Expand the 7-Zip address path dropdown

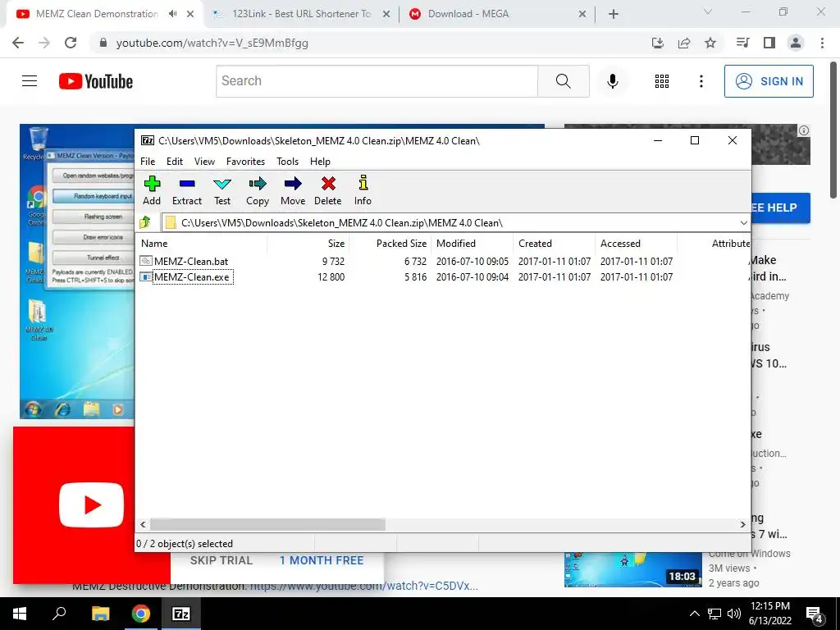click(x=743, y=223)
